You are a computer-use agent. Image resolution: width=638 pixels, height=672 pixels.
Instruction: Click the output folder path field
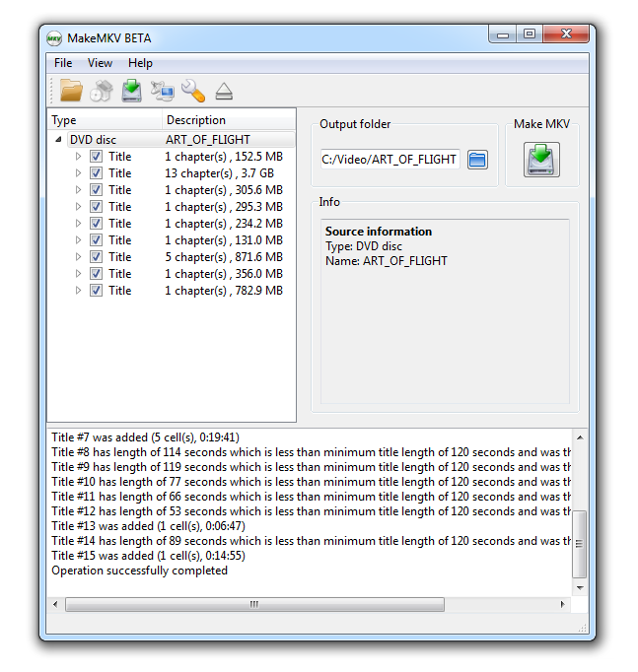point(390,160)
